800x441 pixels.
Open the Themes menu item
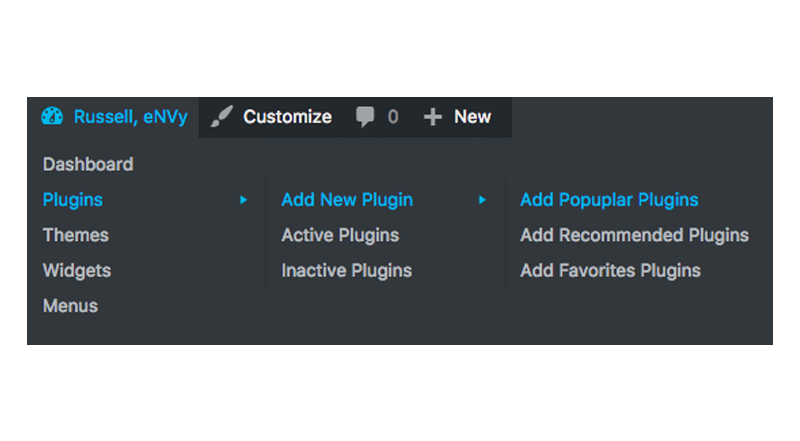click(x=76, y=235)
